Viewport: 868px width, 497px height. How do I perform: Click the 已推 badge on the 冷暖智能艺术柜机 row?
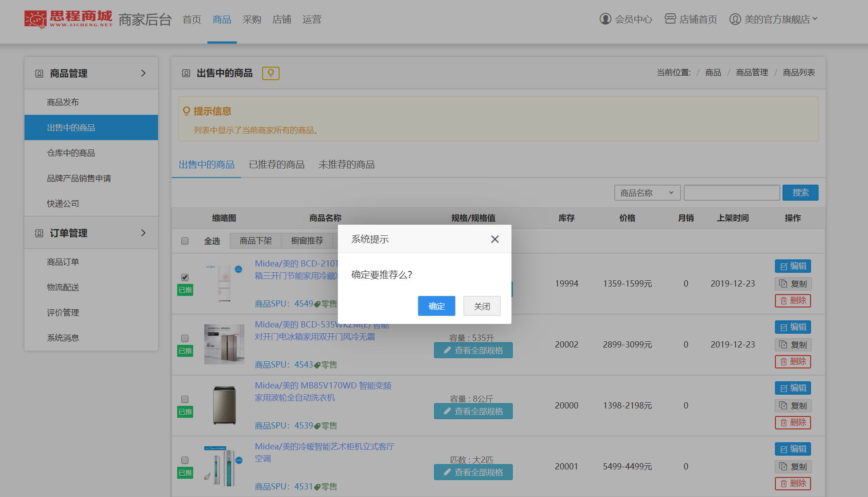click(185, 473)
